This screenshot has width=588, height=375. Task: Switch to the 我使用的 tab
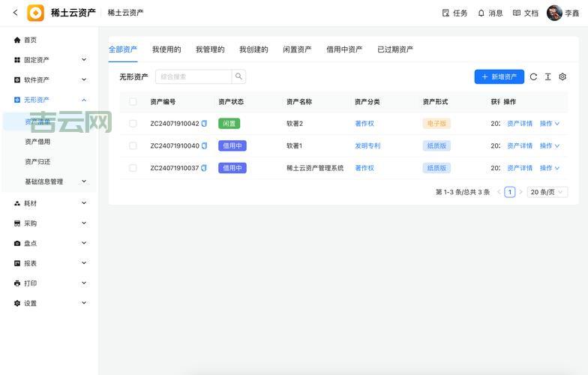click(166, 49)
